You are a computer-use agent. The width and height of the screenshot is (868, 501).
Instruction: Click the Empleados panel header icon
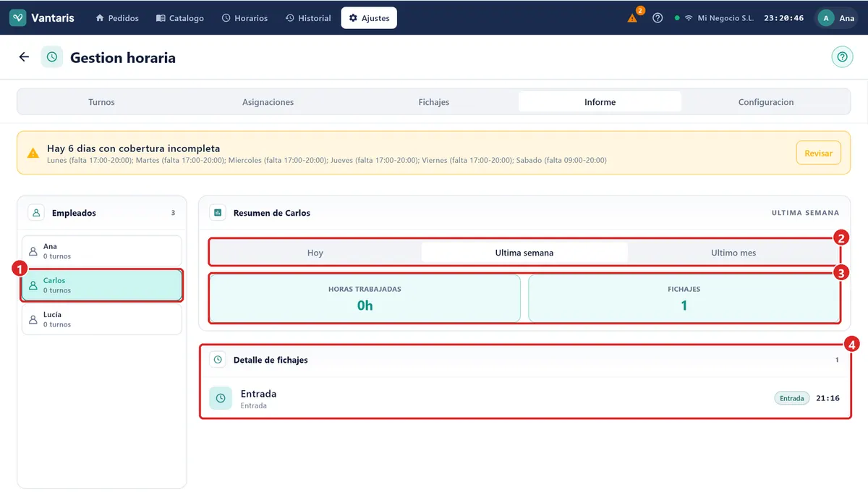point(36,213)
